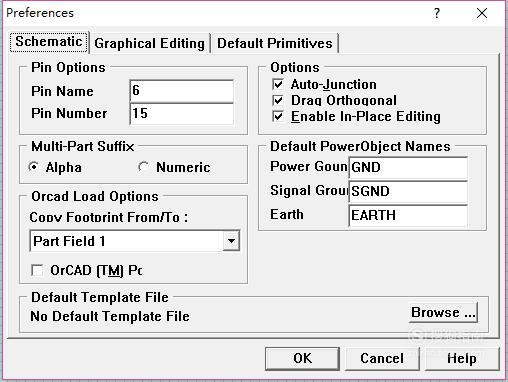The image size is (508, 382).
Task: Expand the Copy Footprint dropdown arrow
Action: pos(231,241)
